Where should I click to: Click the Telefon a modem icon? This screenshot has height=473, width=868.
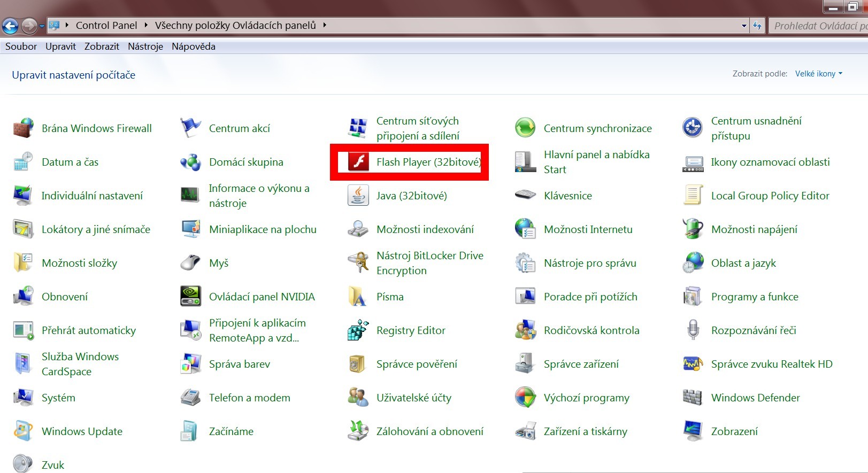[x=190, y=398]
